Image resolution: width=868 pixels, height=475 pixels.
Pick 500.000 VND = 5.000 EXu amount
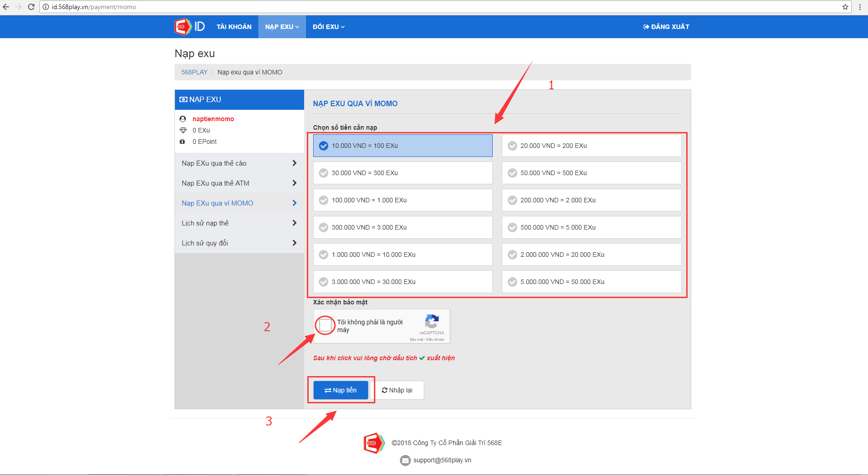[592, 227]
